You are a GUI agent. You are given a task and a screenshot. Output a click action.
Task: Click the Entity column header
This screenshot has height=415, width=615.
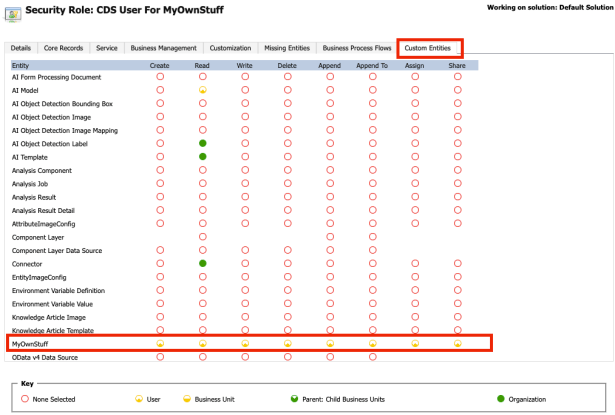click(21, 65)
